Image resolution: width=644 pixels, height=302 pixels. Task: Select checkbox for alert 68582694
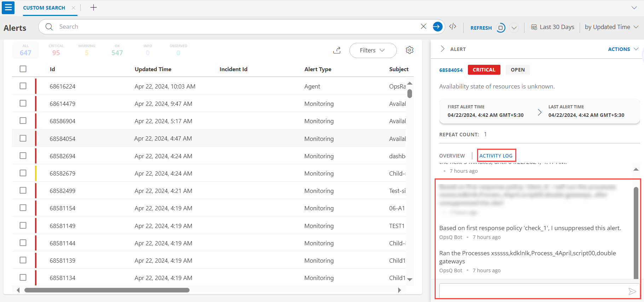(x=23, y=155)
